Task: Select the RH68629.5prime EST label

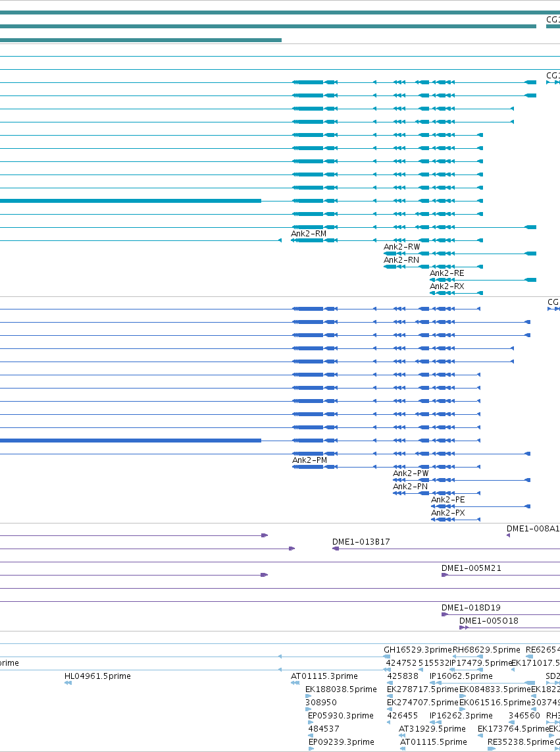Action: click(x=487, y=650)
